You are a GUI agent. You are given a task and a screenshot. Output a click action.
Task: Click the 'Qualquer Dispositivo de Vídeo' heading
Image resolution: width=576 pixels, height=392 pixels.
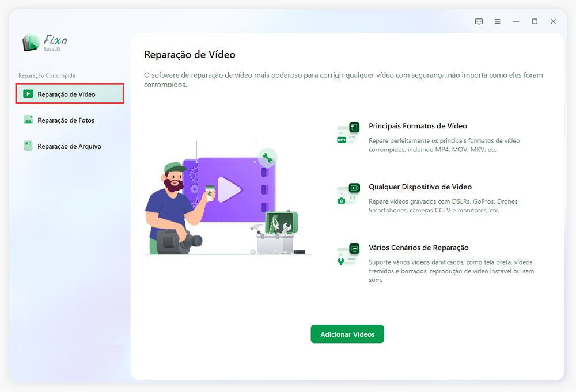420,187
